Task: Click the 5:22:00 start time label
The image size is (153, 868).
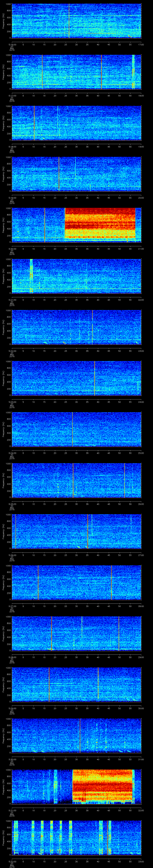Action: coord(12,351)
